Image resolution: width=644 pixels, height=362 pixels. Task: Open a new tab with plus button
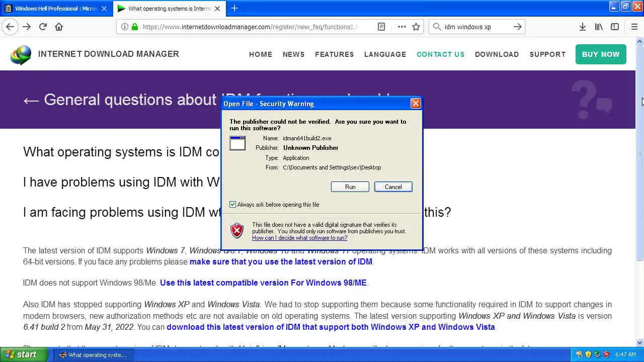point(234,8)
